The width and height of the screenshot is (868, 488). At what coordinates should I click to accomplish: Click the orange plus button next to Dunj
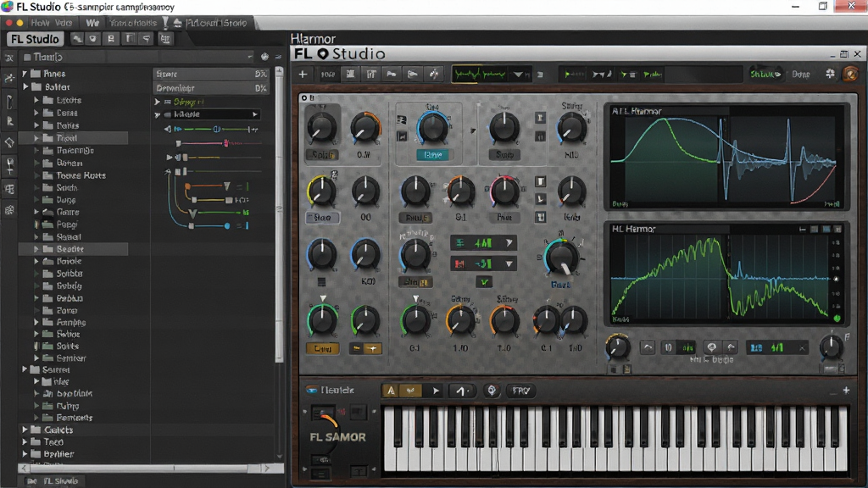373,348
